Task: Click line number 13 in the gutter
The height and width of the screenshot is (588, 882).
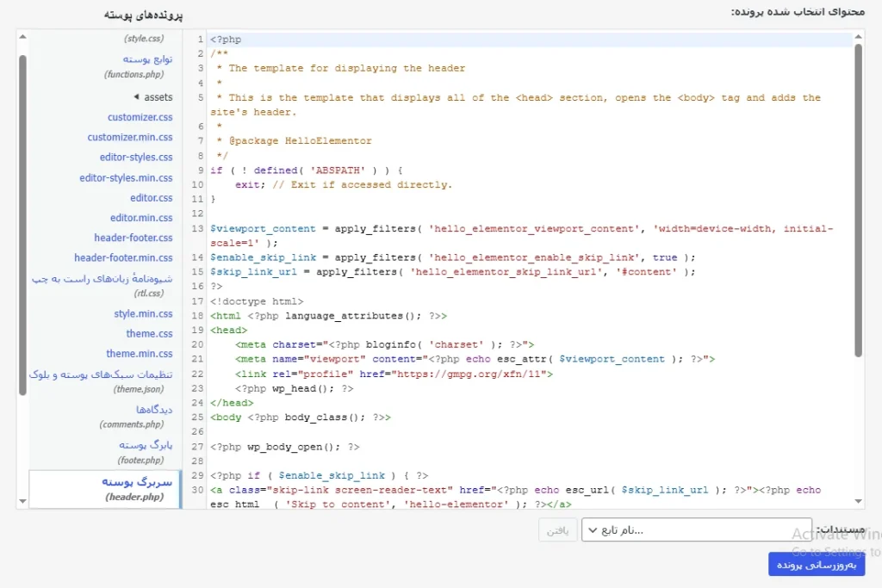Action: pyautogui.click(x=197, y=229)
